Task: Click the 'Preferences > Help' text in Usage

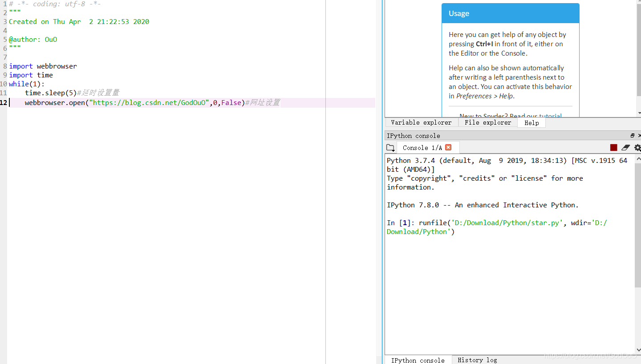Action: [485, 96]
